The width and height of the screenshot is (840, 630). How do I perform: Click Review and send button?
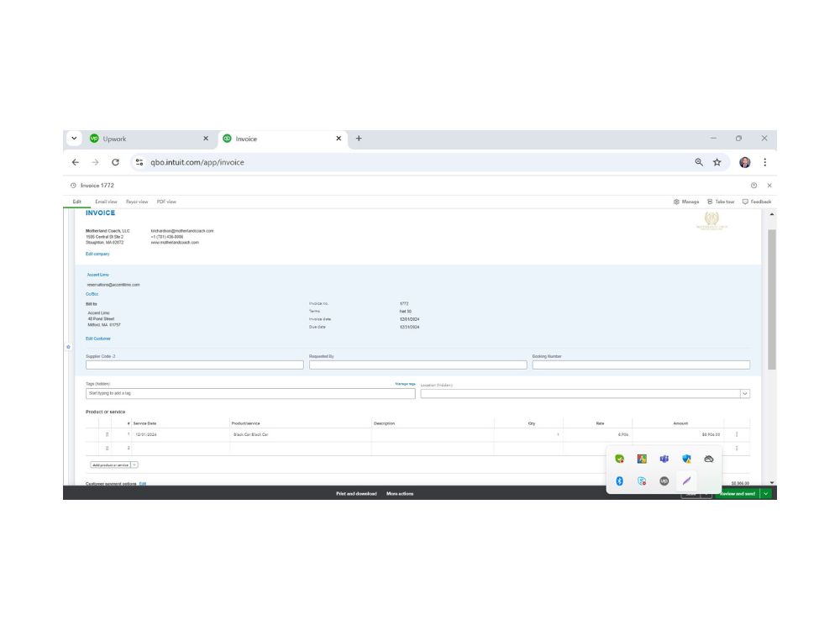(x=738, y=494)
